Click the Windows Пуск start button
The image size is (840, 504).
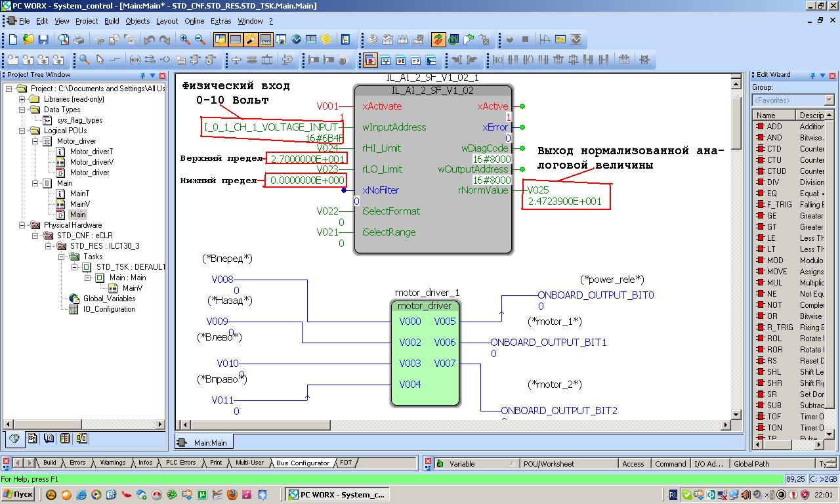(19, 494)
